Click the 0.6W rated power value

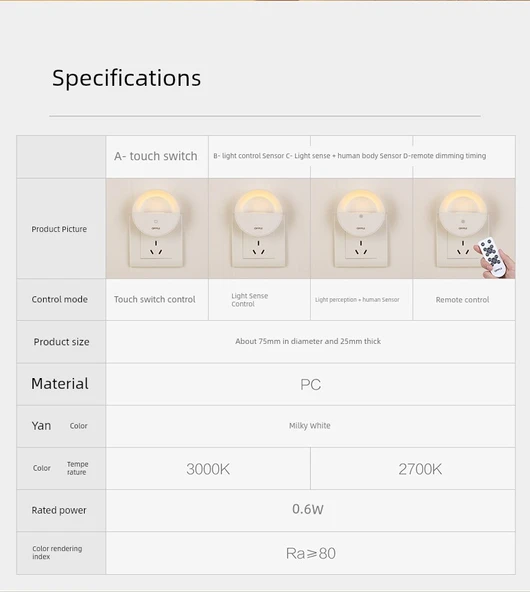click(308, 509)
